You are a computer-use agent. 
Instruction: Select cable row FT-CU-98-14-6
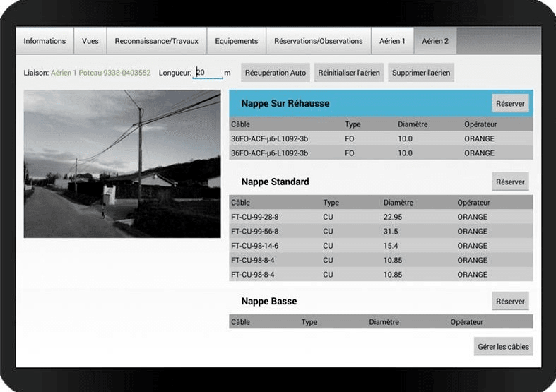[x=381, y=246]
